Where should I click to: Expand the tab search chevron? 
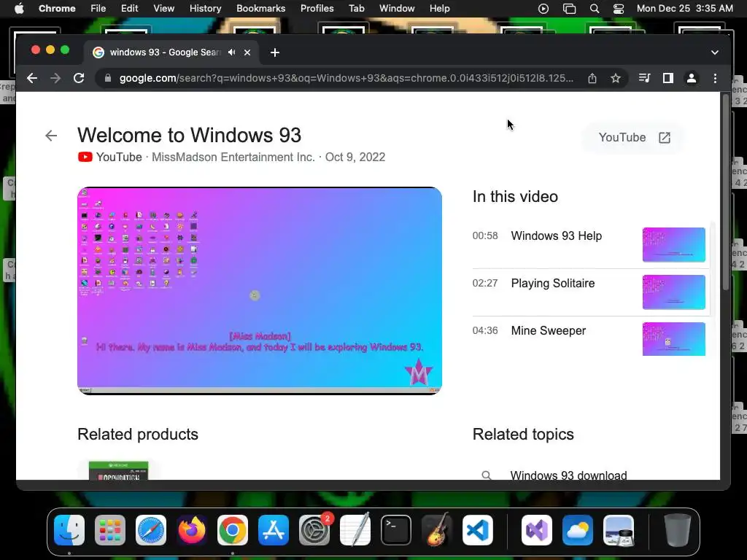coord(715,52)
